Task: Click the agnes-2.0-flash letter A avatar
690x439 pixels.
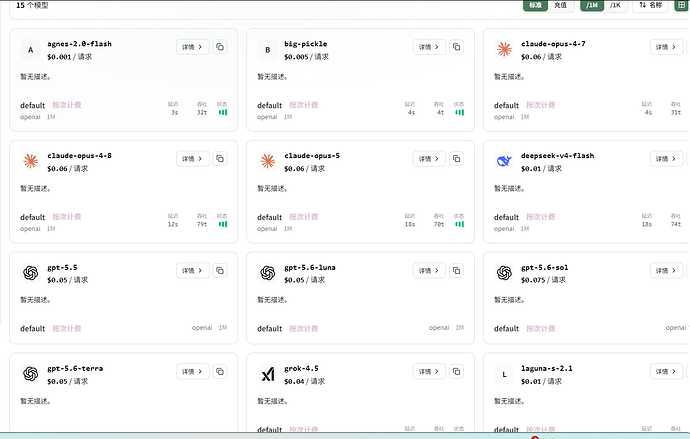Action: 30,50
